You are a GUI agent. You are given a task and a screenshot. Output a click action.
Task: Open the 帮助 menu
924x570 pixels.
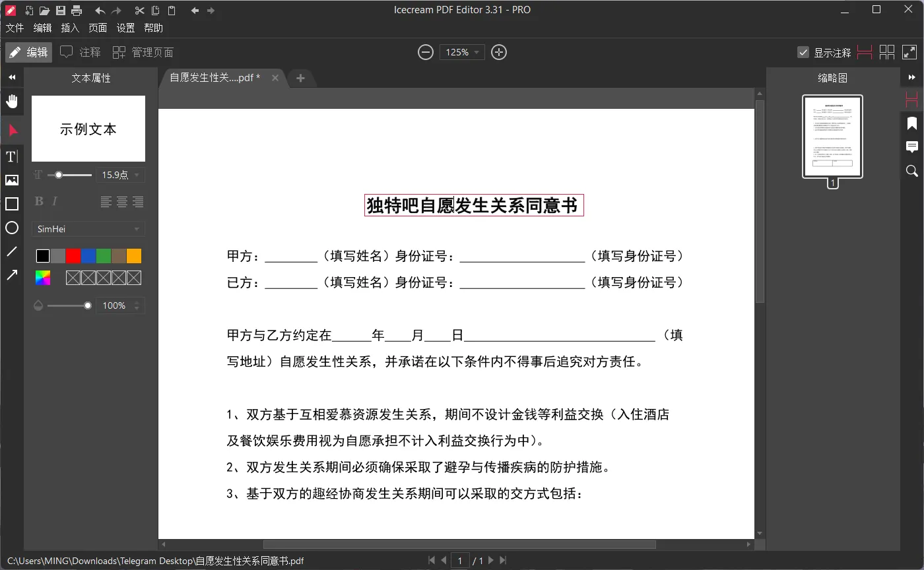pyautogui.click(x=153, y=28)
